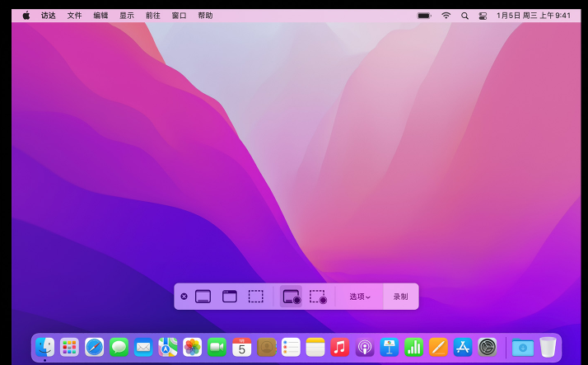This screenshot has height=365, width=588.
Task: Open the 文件 menu
Action: coord(74,16)
